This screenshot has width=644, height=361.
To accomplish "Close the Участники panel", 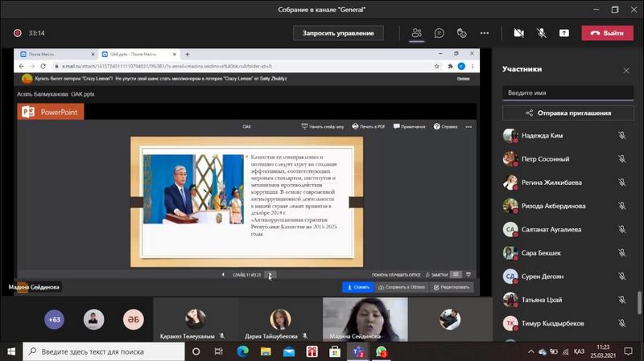I will (626, 71).
